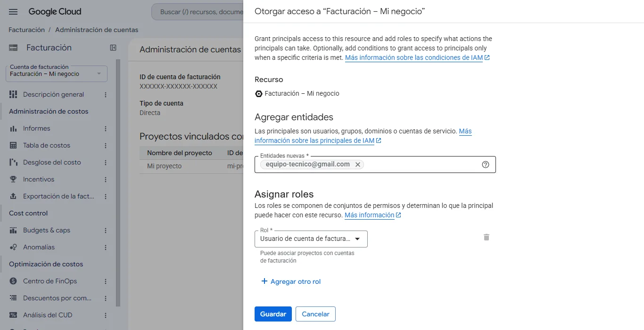Open Centro de FinOps
The image size is (644, 330).
click(50, 281)
